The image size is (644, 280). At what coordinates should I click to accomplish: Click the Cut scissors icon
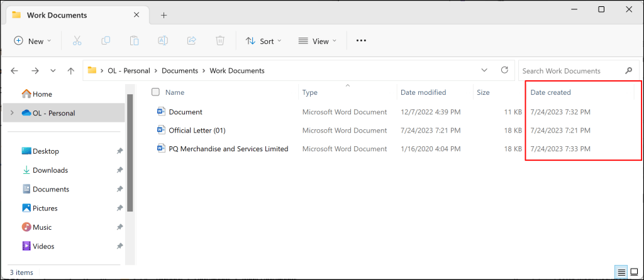[77, 41]
